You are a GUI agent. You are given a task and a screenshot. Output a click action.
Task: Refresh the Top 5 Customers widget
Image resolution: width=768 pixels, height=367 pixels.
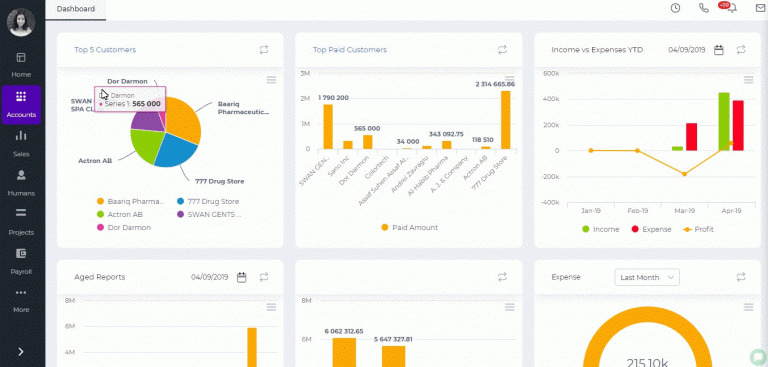click(x=264, y=49)
